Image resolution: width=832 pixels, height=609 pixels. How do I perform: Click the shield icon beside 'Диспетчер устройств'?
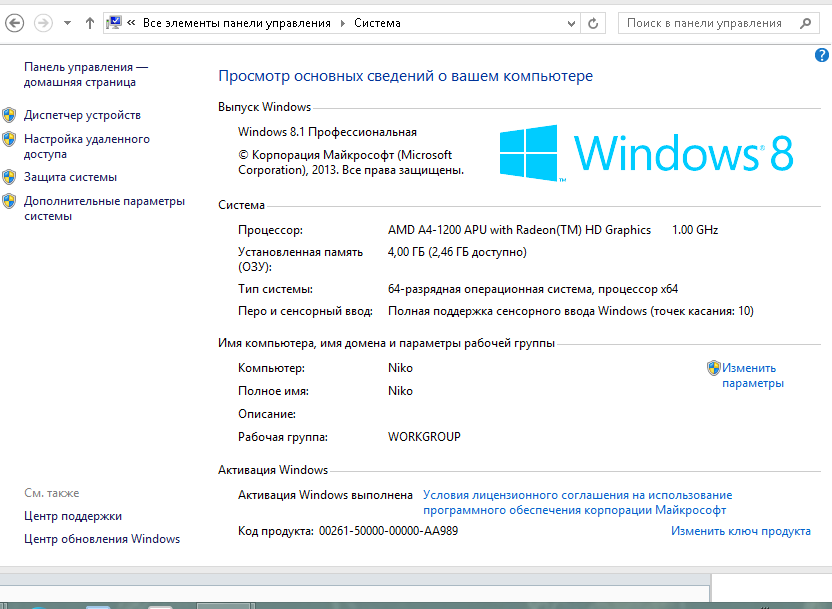click(x=9, y=115)
